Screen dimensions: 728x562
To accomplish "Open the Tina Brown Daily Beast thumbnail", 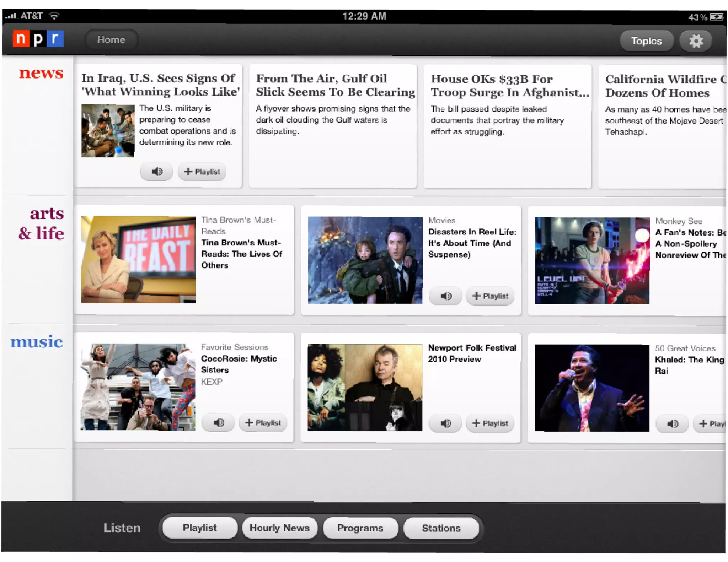I will pos(138,259).
